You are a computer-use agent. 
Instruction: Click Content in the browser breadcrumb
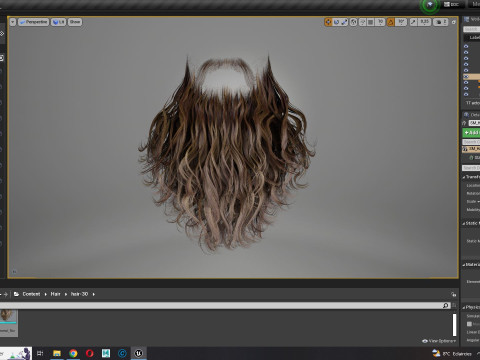[31, 294]
